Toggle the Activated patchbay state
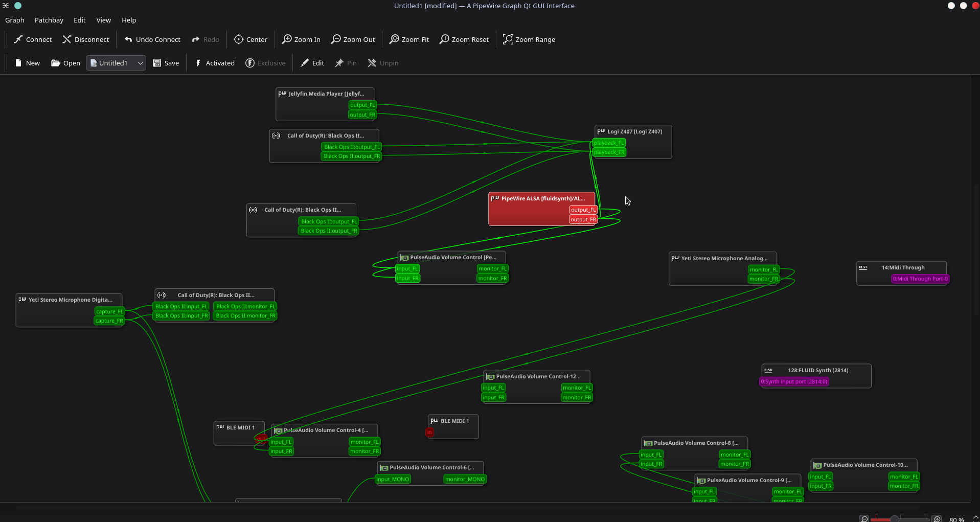 [x=215, y=63]
